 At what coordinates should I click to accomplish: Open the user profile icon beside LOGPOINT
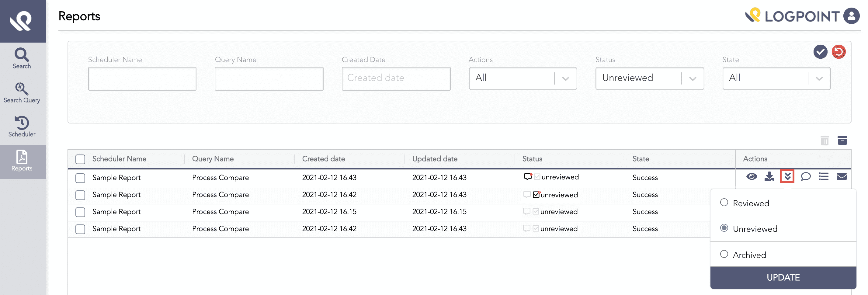pyautogui.click(x=852, y=16)
